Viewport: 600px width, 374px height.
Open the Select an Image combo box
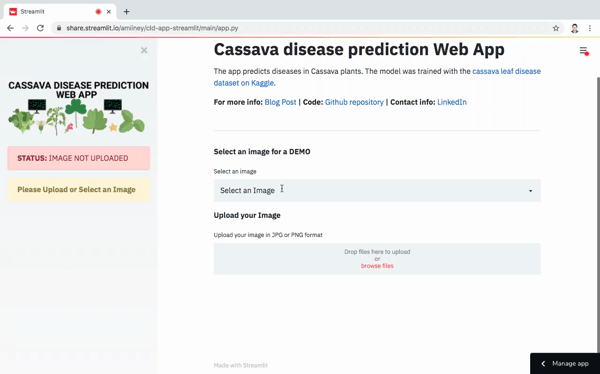tap(377, 190)
